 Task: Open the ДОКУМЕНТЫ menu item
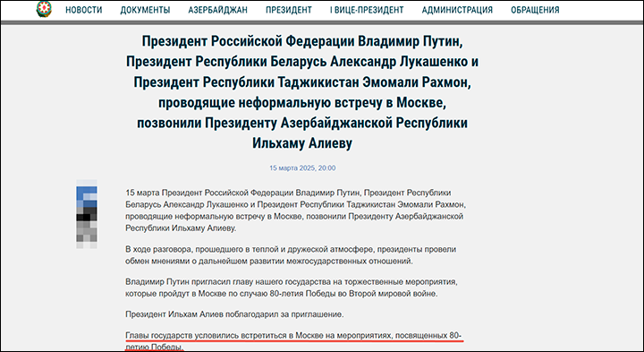click(x=146, y=10)
